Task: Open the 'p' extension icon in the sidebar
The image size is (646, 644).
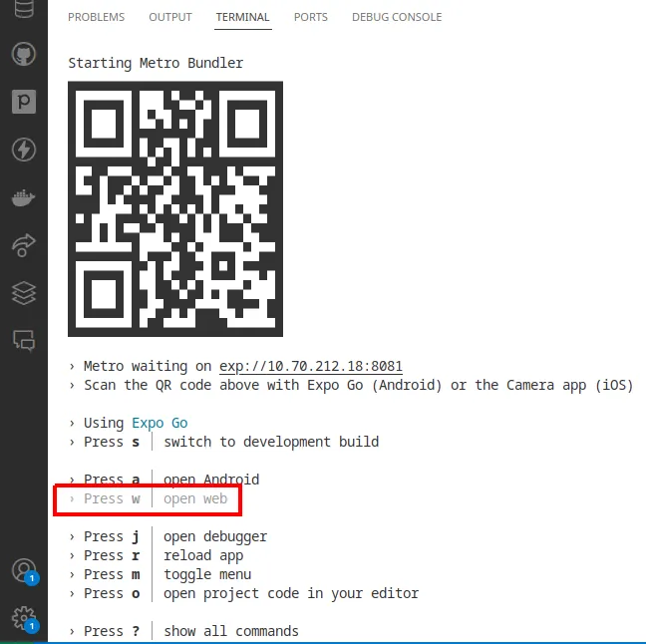Action: click(24, 102)
